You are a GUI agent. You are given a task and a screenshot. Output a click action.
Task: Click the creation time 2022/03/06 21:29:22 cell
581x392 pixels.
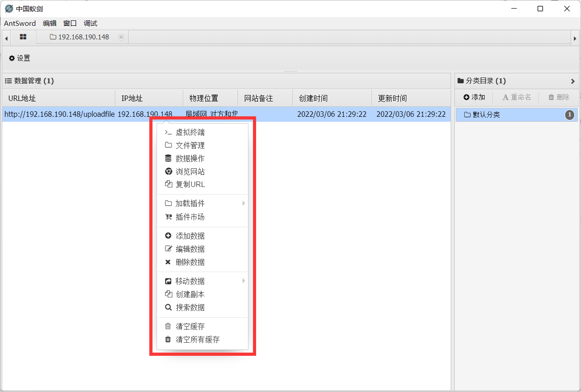point(332,114)
